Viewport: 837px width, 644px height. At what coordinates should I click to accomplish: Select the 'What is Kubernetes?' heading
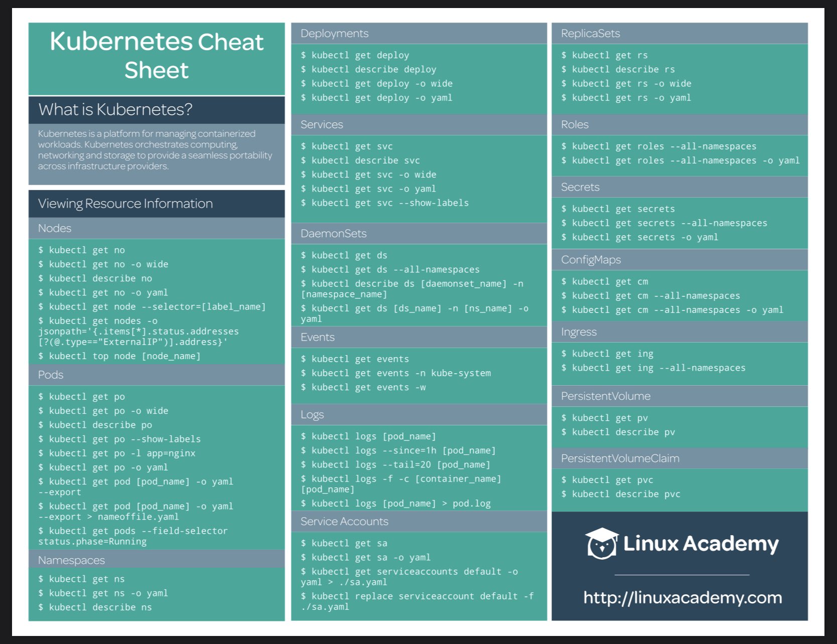coord(115,109)
